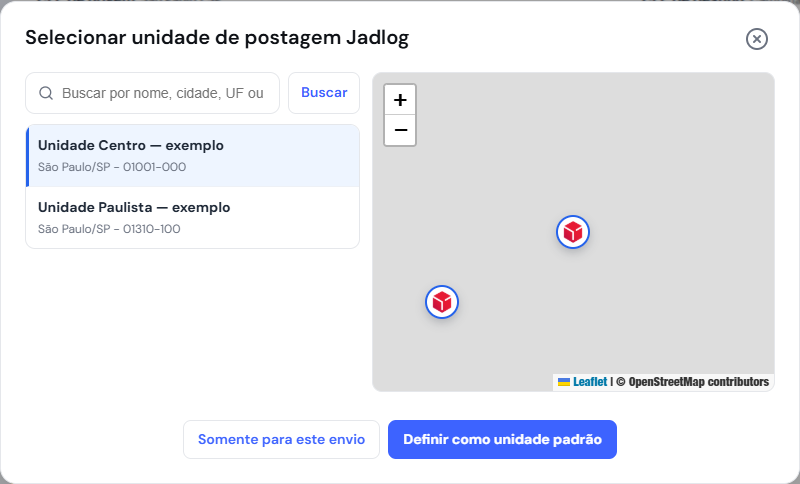Zoom out on the map
The width and height of the screenshot is (800, 484).
click(400, 130)
